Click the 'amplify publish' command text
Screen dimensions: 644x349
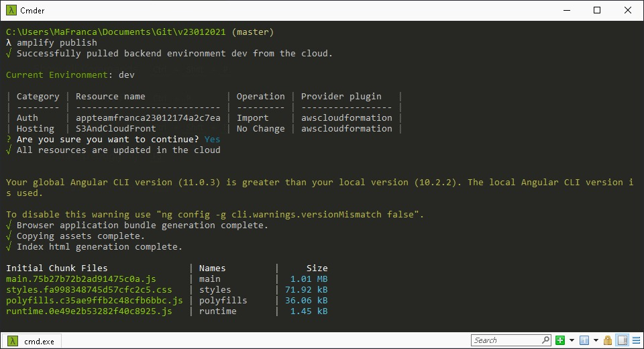click(56, 43)
